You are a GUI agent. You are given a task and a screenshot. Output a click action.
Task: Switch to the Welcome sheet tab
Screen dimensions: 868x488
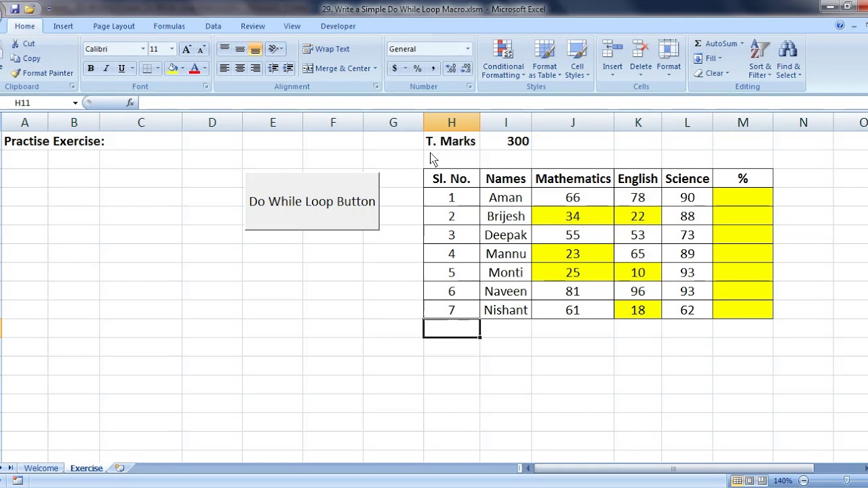tap(41, 468)
